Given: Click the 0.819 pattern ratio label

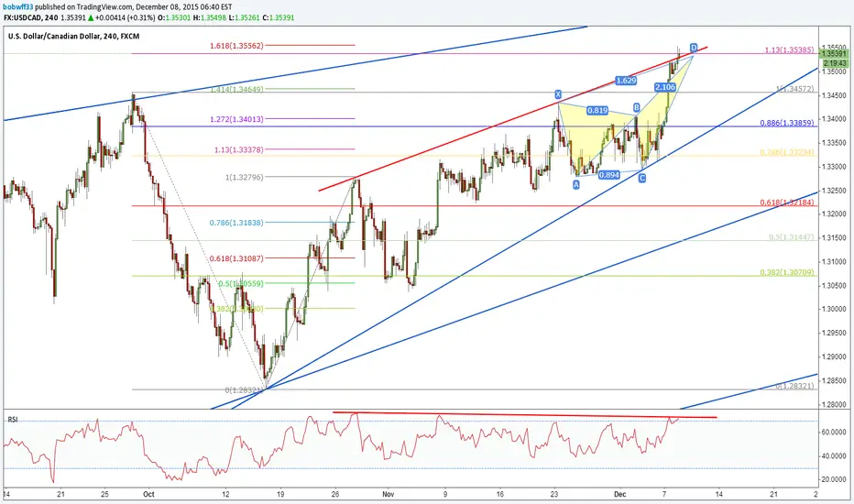Looking at the screenshot, I should (x=597, y=111).
